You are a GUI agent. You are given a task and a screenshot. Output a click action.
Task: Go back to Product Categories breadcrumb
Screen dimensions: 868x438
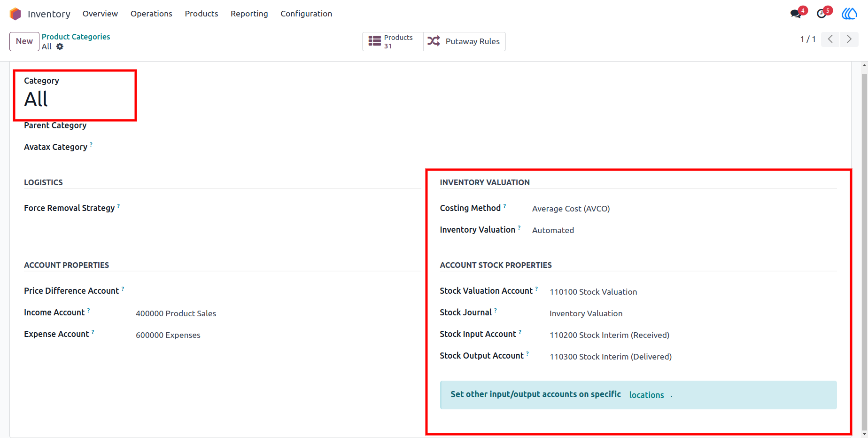tap(76, 37)
